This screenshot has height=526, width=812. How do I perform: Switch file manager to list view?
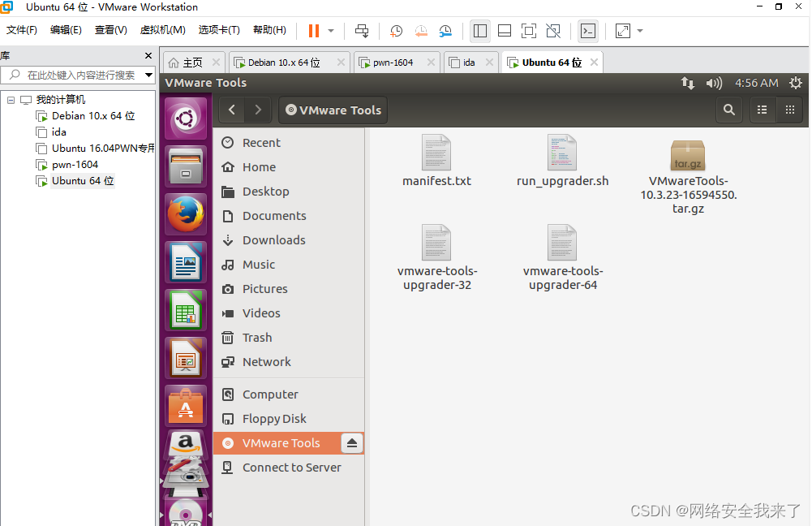(x=761, y=110)
